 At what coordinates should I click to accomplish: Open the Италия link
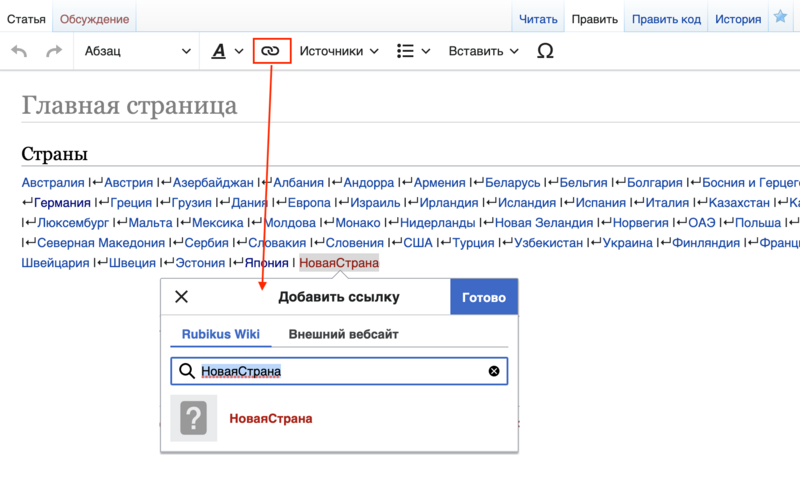click(667, 203)
